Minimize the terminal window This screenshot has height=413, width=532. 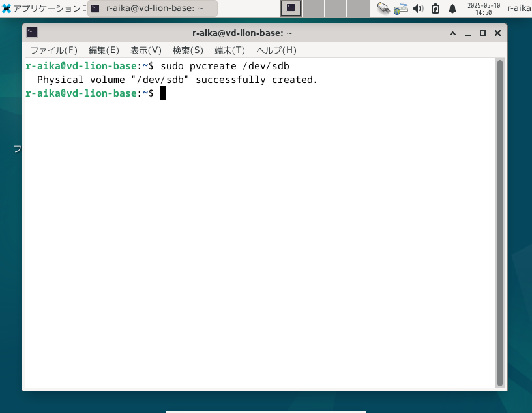468,33
